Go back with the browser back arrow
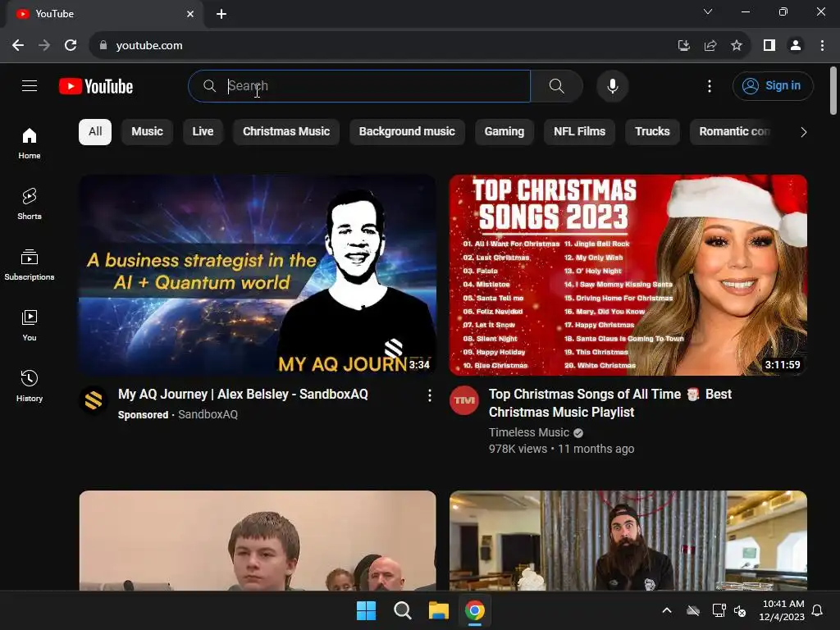840x630 pixels. pyautogui.click(x=18, y=46)
